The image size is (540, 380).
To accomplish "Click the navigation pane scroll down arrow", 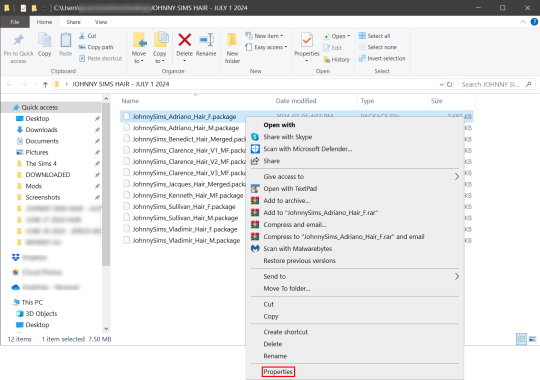I will pos(106,328).
